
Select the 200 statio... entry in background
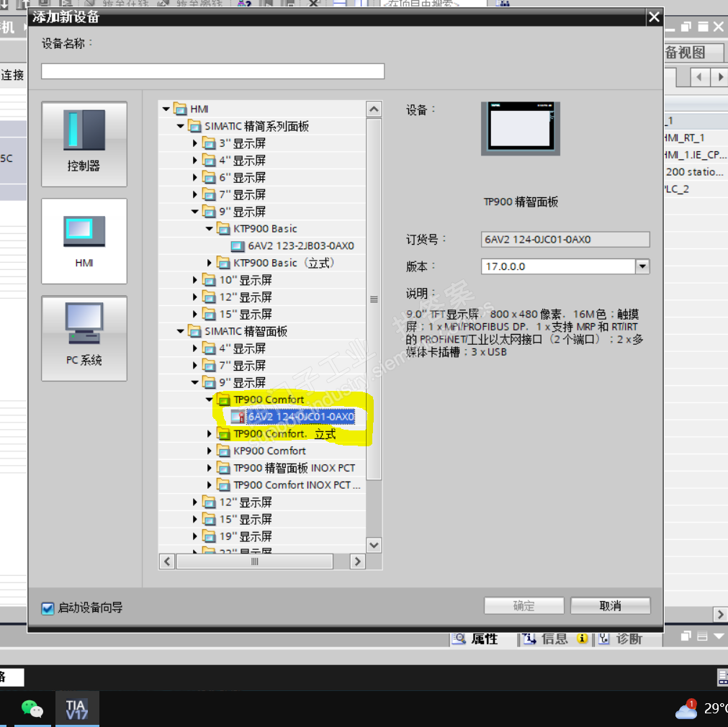(695, 172)
